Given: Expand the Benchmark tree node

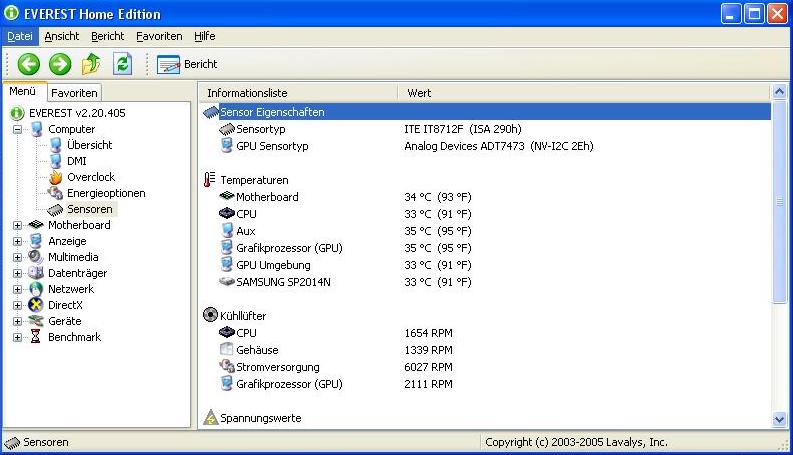Looking at the screenshot, I should click(x=18, y=337).
